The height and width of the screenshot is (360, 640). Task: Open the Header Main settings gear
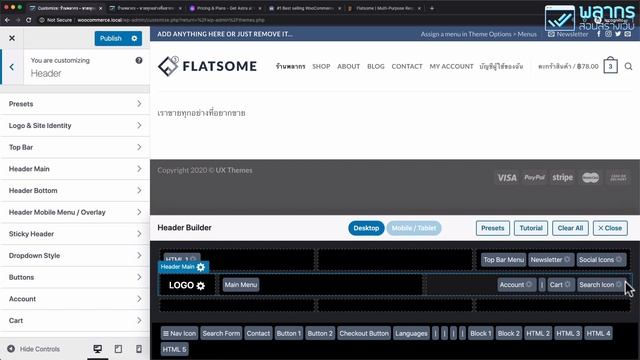(x=200, y=267)
